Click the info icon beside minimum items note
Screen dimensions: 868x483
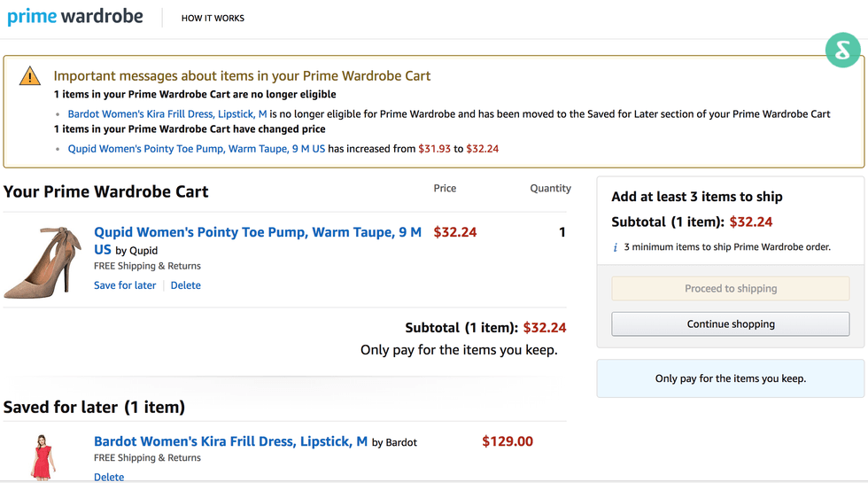[x=616, y=247]
